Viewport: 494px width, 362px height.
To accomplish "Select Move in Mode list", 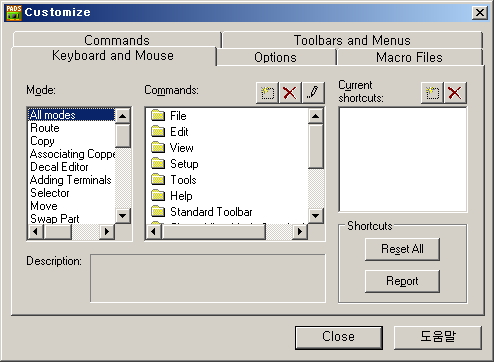I will click(x=71, y=206).
